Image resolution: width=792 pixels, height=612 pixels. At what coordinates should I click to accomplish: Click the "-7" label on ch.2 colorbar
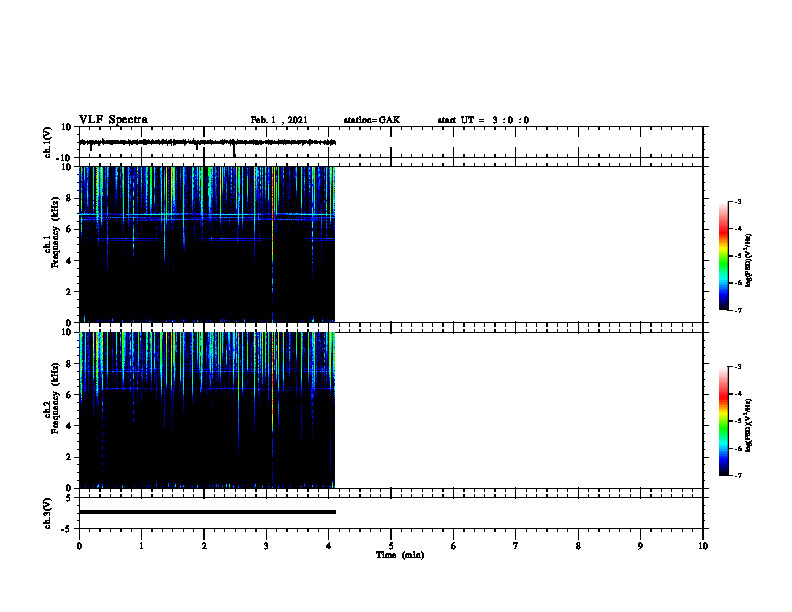(x=738, y=476)
